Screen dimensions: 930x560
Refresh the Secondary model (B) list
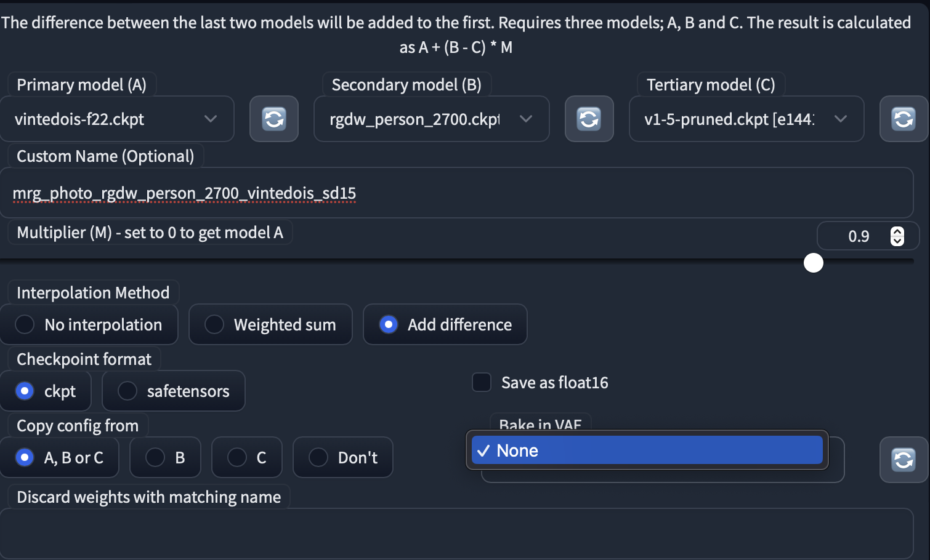(x=589, y=119)
